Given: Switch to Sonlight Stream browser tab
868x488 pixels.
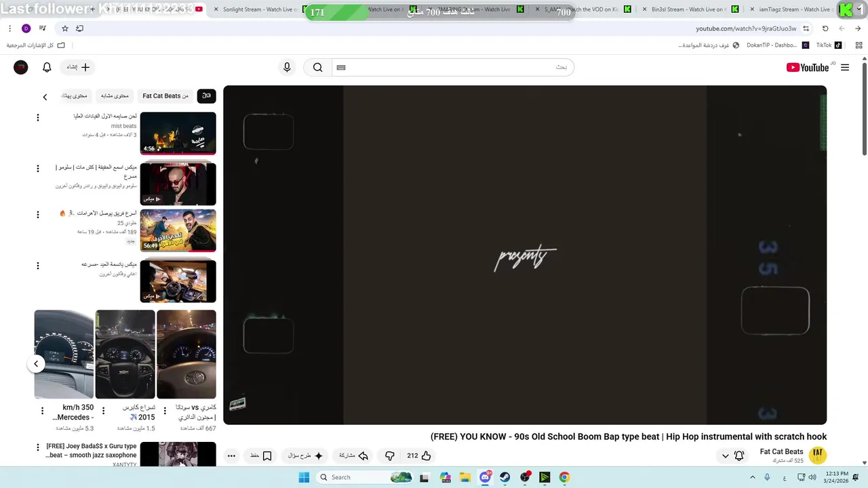Looking at the screenshot, I should click(x=262, y=9).
